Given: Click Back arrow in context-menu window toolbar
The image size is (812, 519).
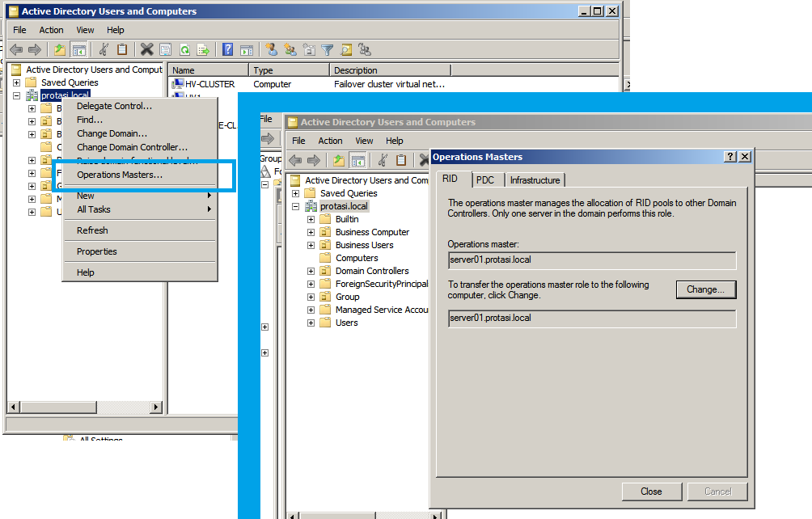Looking at the screenshot, I should (x=16, y=49).
